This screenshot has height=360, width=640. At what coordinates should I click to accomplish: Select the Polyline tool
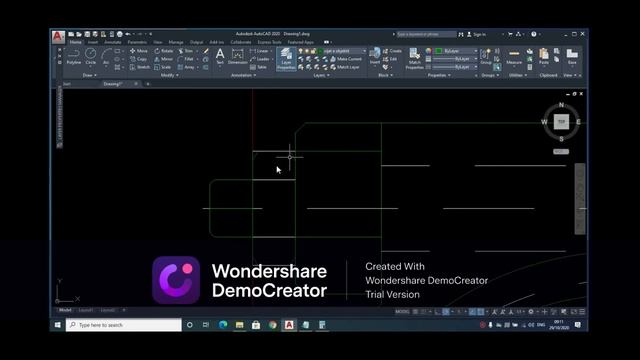click(x=74, y=56)
